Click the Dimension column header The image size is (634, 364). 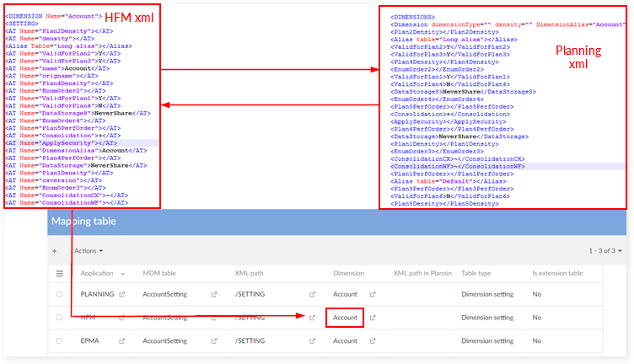point(348,274)
